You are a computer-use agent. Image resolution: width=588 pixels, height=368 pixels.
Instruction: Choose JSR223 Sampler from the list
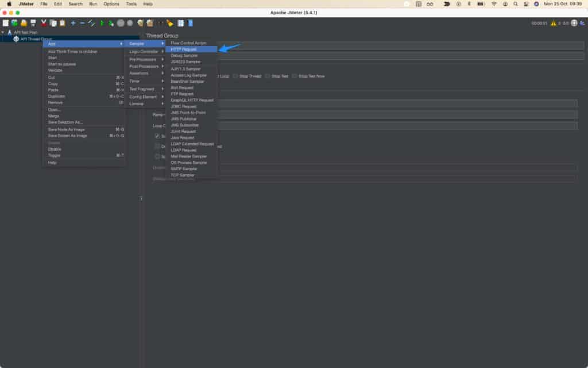(x=191, y=62)
